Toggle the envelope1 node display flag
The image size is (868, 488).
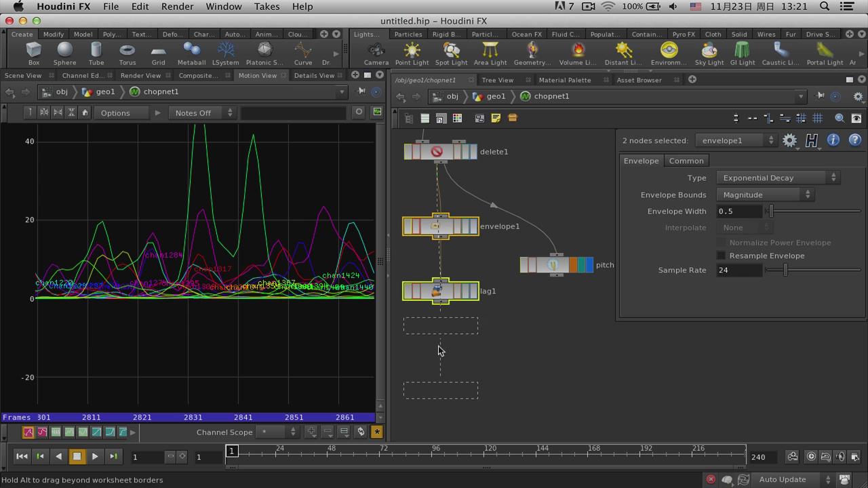click(473, 226)
